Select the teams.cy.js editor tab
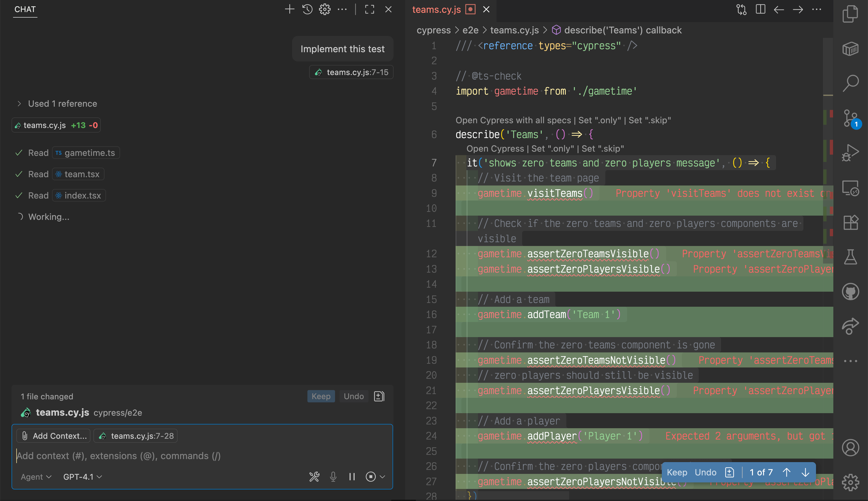Image resolution: width=868 pixels, height=501 pixels. tap(437, 9)
